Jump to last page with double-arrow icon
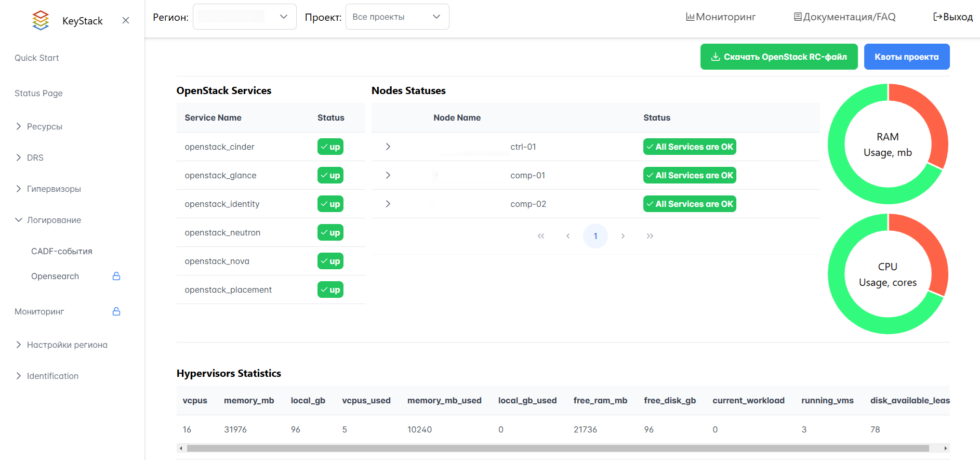This screenshot has height=460, width=980. [650, 236]
